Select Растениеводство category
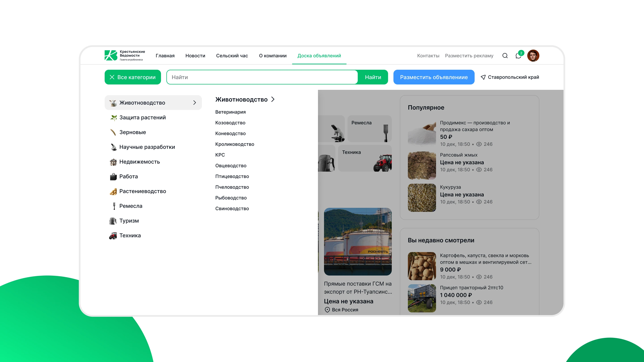 [x=153, y=191]
